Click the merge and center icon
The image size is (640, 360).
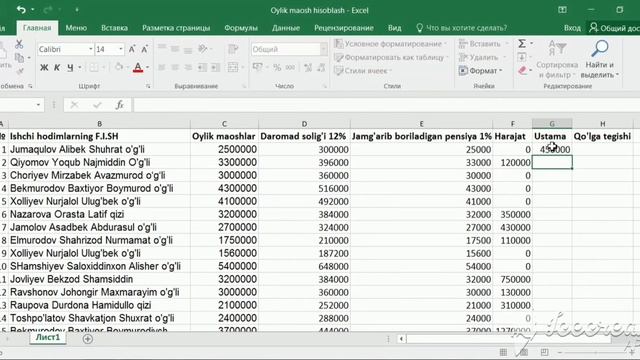(233, 67)
